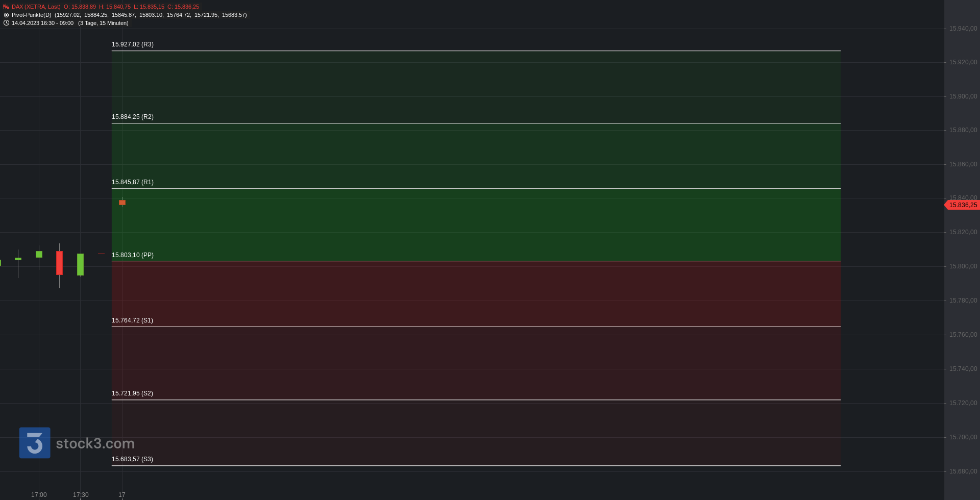Click the Pivot-Punkte indicator circle icon
This screenshot has width=980, height=500.
(x=6, y=15)
